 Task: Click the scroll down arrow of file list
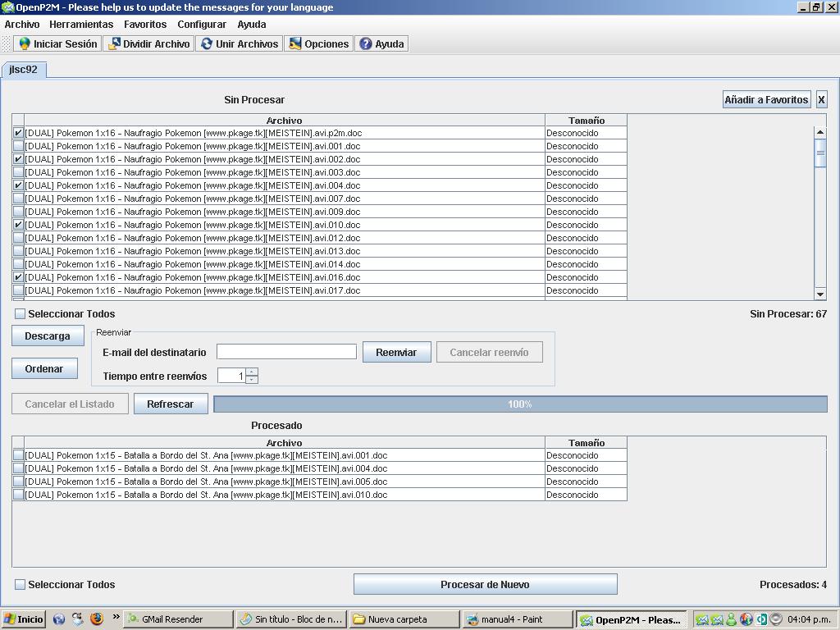click(820, 294)
